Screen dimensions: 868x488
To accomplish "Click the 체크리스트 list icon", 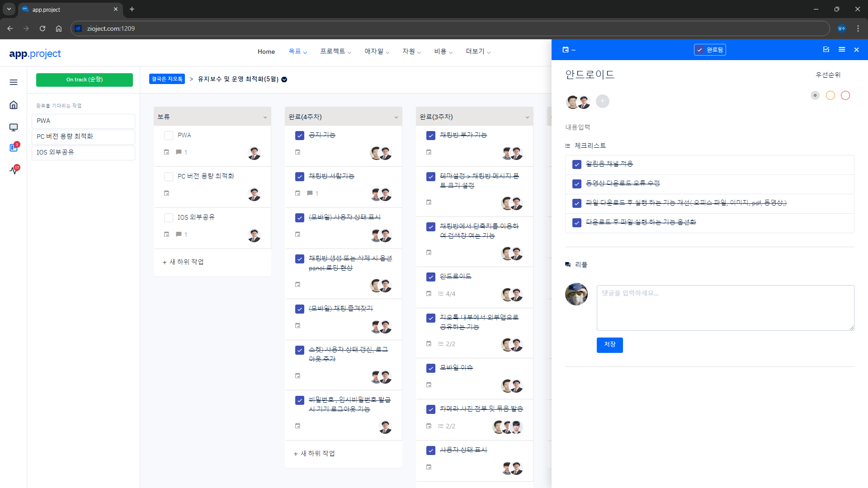I will (x=568, y=146).
